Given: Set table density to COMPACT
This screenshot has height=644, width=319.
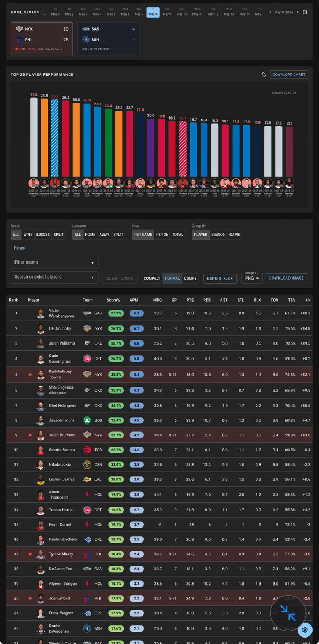Looking at the screenshot, I should tap(152, 278).
